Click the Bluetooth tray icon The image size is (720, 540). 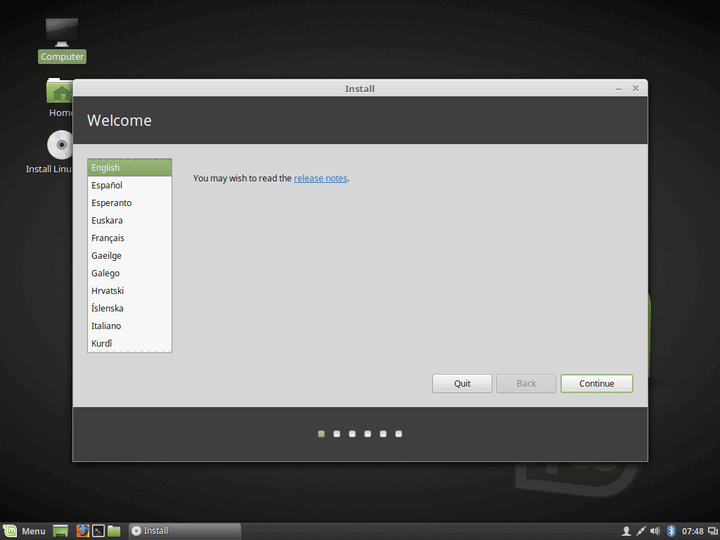tap(671, 531)
